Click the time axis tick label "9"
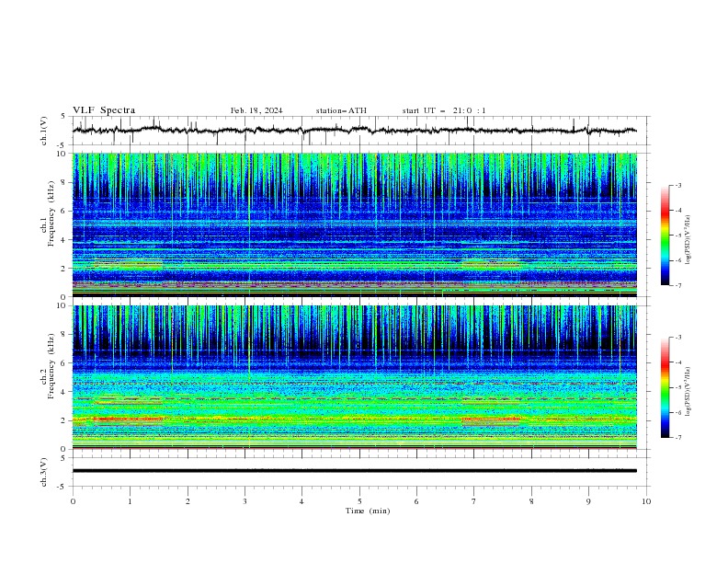Screen dimensions: 728x563 click(588, 501)
